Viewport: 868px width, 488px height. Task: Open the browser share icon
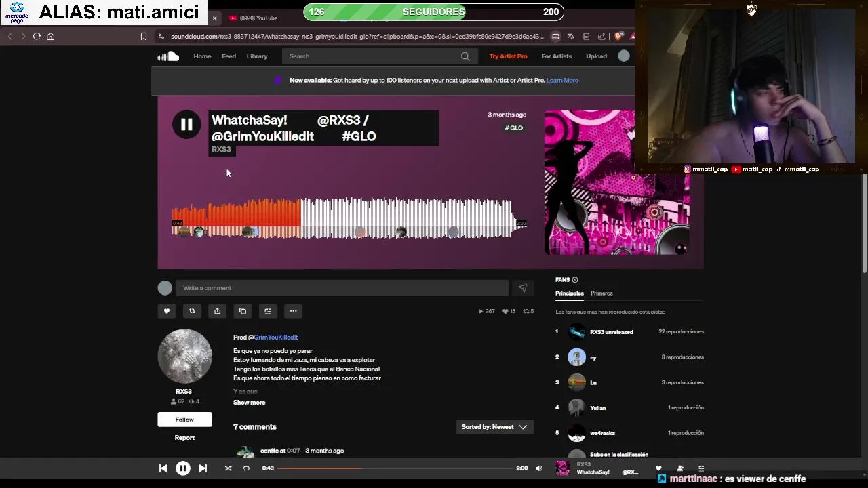click(x=601, y=37)
